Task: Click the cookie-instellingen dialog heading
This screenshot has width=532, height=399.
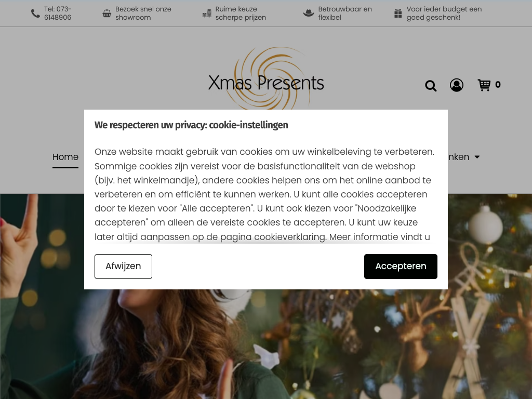Action: [x=191, y=125]
